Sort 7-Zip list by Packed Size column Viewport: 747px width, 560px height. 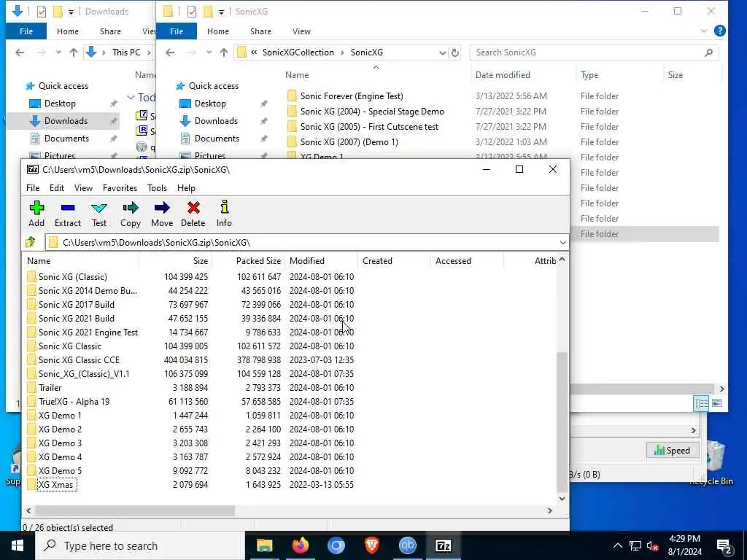[249, 261]
